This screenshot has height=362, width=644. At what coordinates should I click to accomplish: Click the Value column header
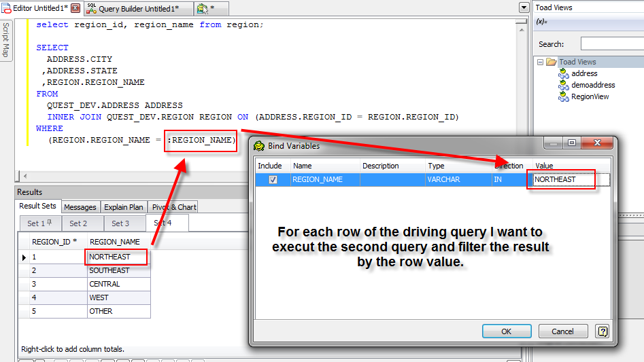[571, 166]
